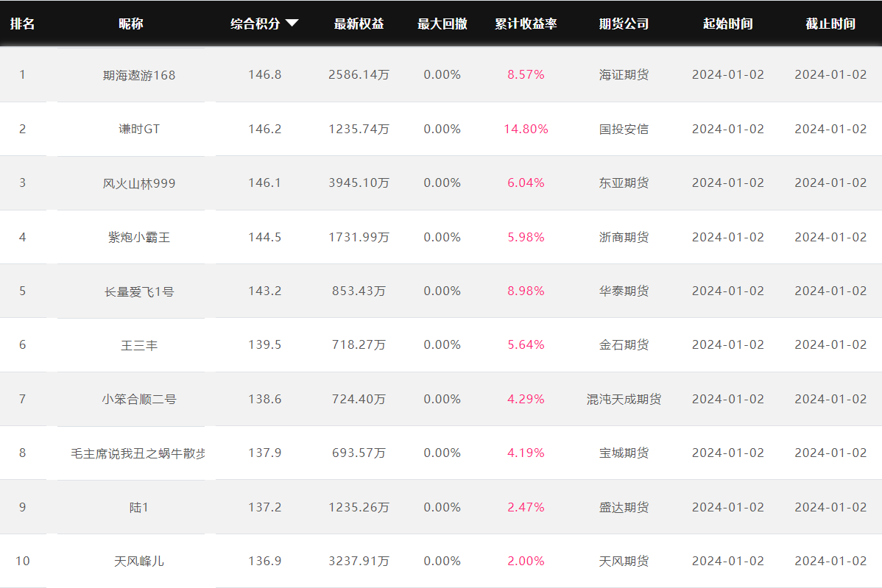Click futures company 宝城期货

click(624, 453)
